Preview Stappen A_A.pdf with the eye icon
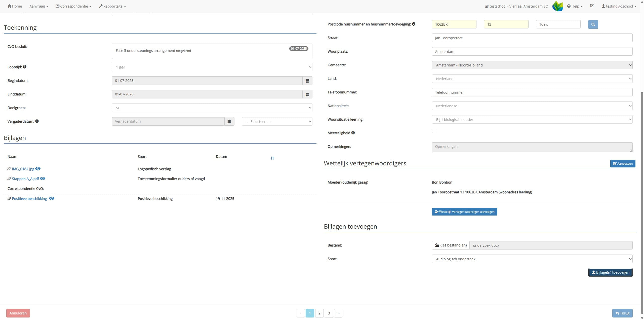 pos(43,179)
